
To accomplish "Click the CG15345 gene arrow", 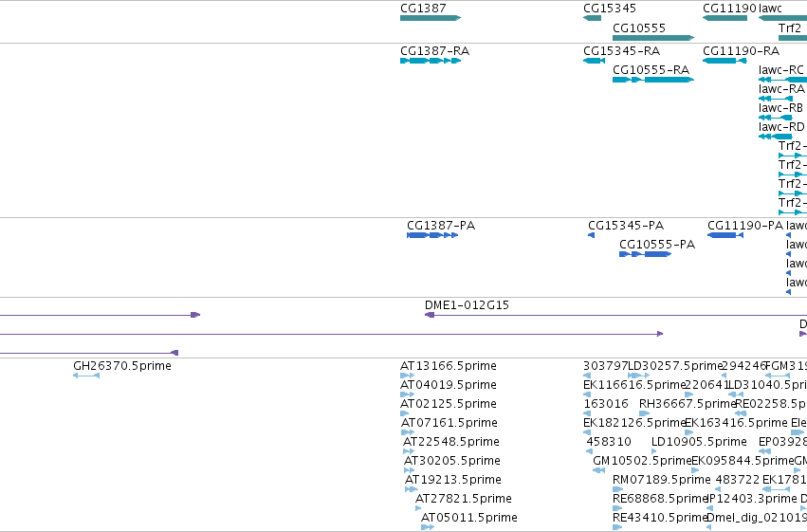I will click(x=592, y=18).
